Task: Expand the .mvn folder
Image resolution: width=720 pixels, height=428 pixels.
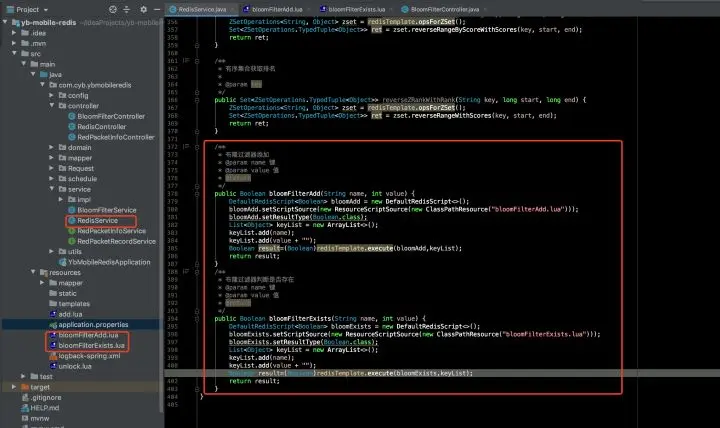Action: [14, 43]
